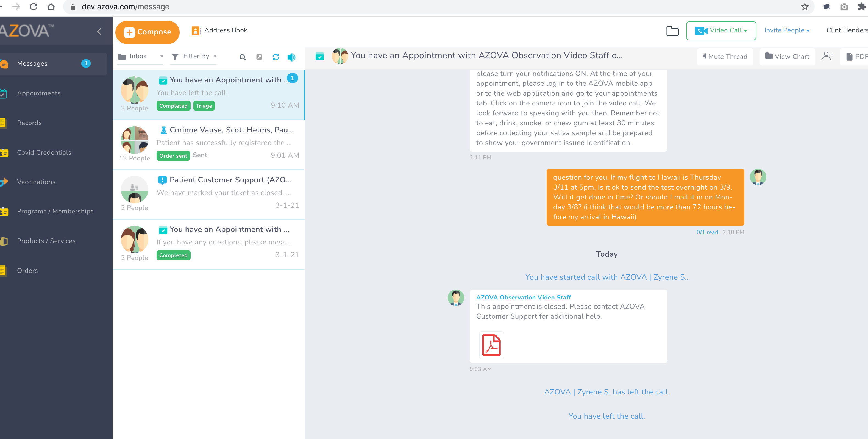Collapse the sidebar with the chevron arrow
This screenshot has height=439, width=868.
click(x=99, y=31)
